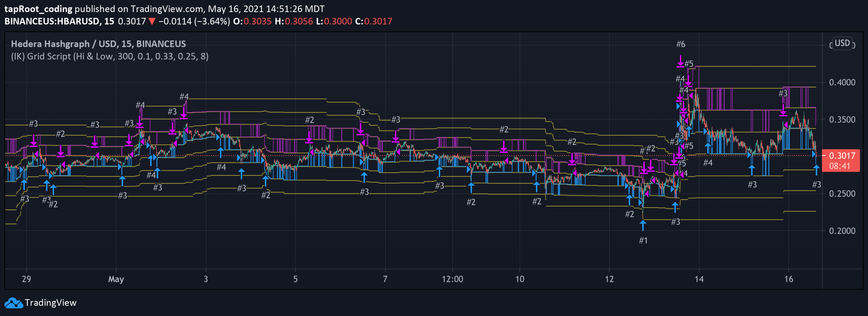The image size is (868, 316).
Task: Click the '14' date axis label
Action: coord(699,279)
